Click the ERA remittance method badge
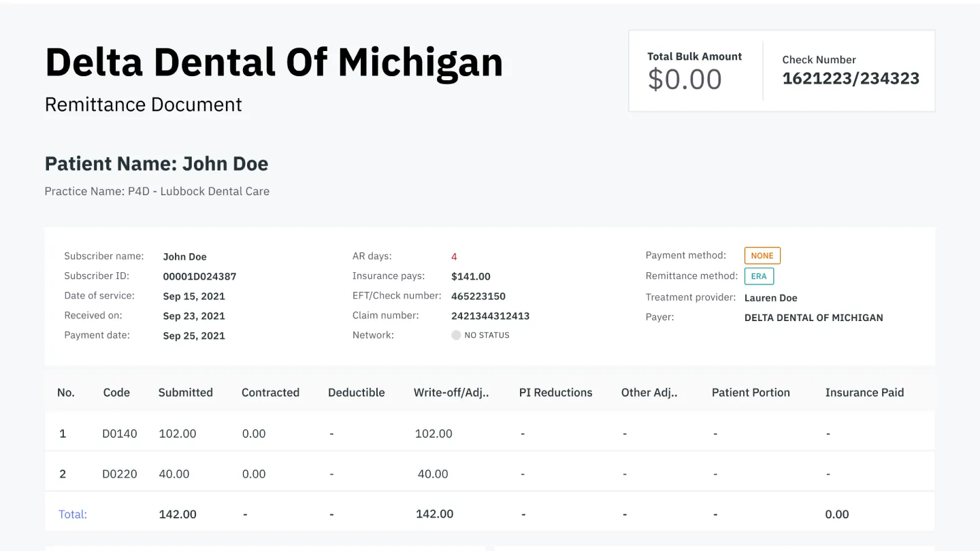The width and height of the screenshot is (980, 551). (x=759, y=276)
